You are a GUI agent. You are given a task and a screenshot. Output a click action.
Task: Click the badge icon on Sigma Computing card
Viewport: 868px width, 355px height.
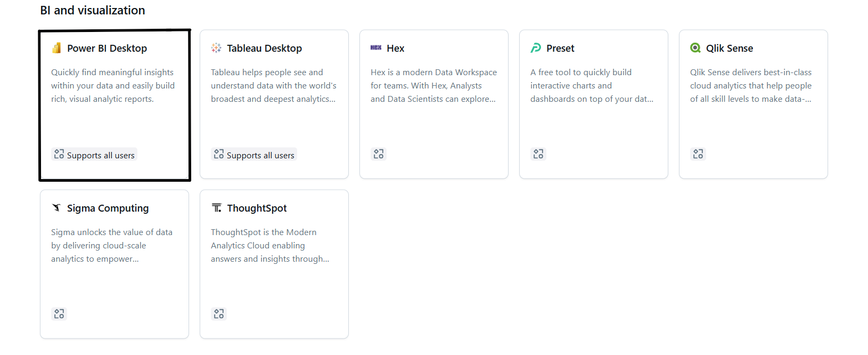pos(59,314)
